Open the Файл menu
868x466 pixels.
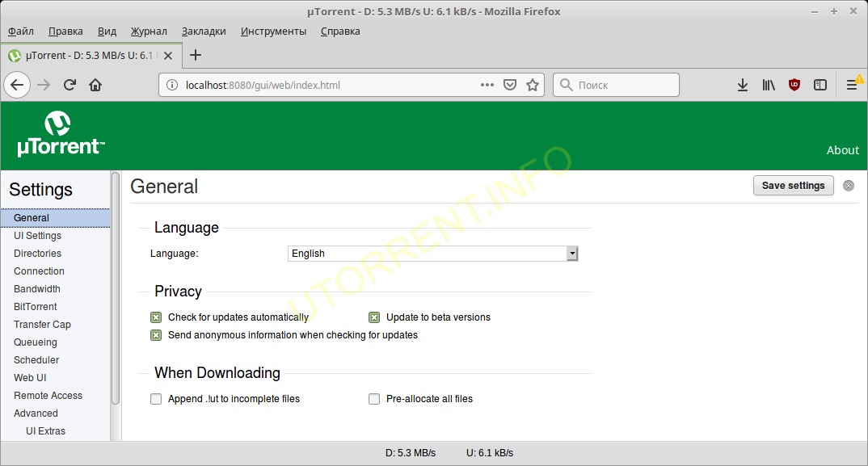pos(20,31)
